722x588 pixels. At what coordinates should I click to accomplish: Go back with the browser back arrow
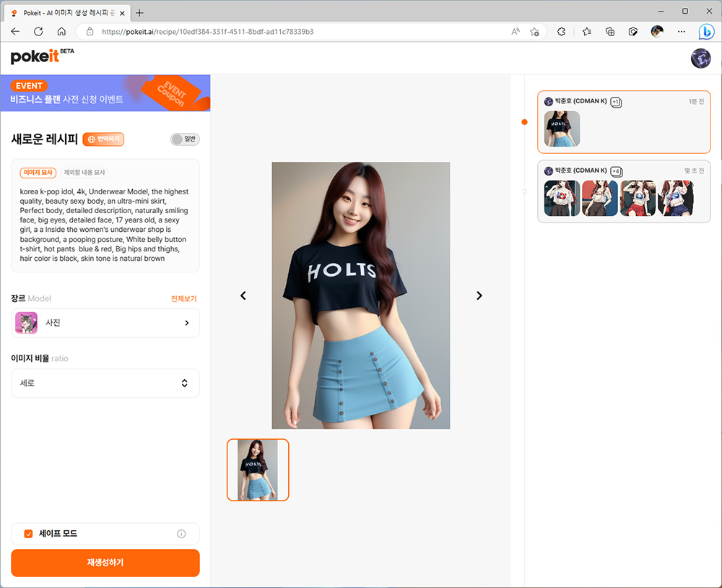15,31
